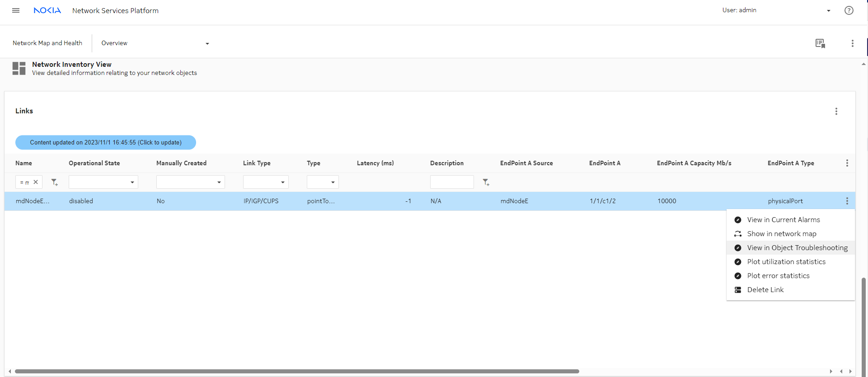Click the Name column add filter icon
The width and height of the screenshot is (868, 377).
(54, 182)
